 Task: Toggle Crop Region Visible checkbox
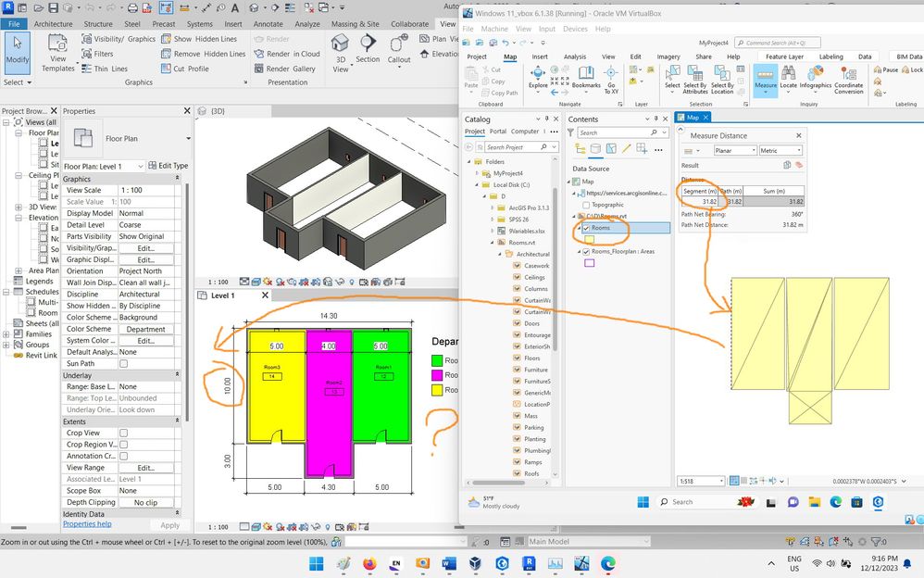tap(124, 445)
